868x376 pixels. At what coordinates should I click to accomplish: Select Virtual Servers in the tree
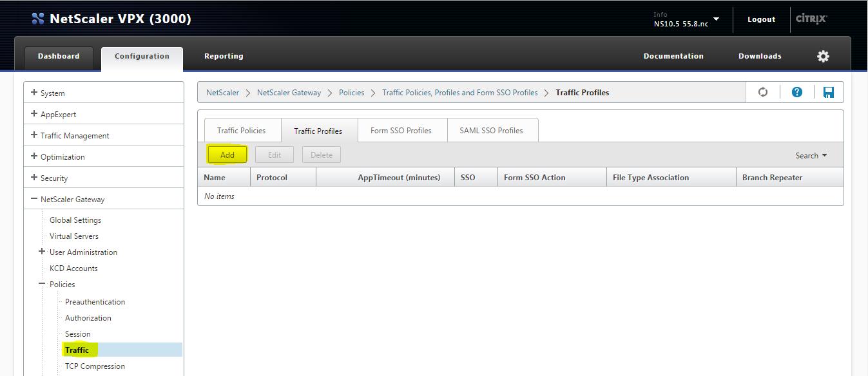pyautogui.click(x=74, y=236)
